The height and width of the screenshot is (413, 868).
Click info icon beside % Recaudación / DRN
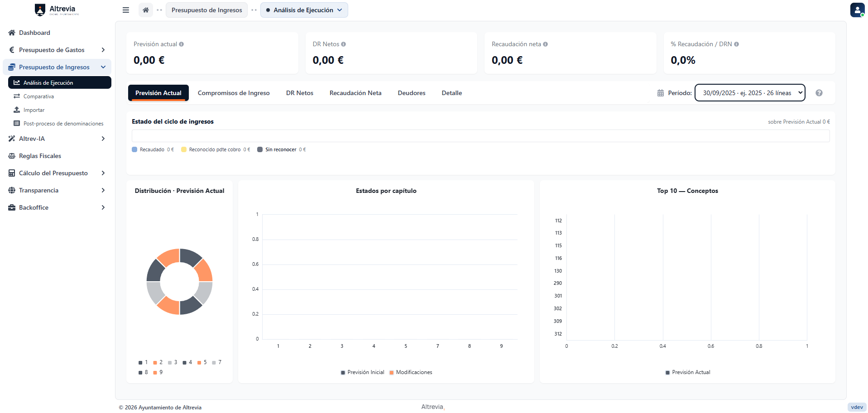click(x=737, y=44)
